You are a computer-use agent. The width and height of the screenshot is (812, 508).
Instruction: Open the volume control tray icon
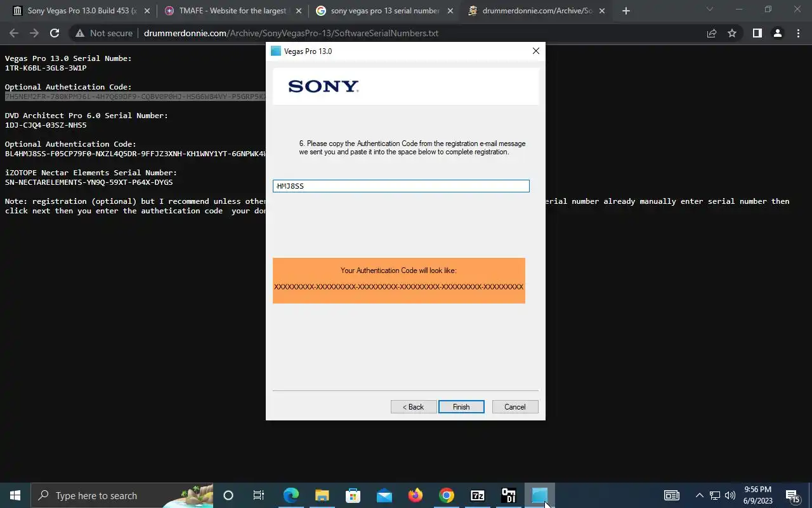tap(730, 495)
